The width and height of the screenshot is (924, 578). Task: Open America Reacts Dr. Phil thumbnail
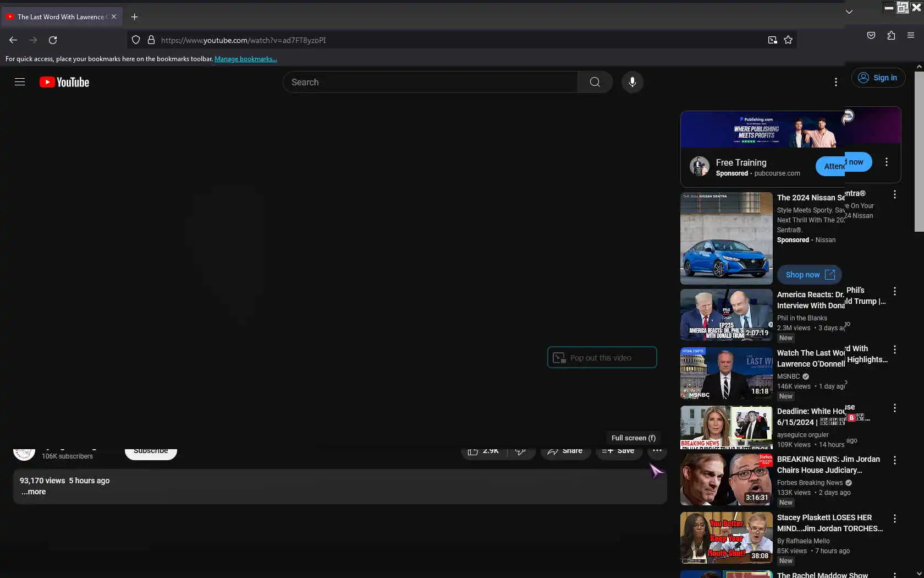click(727, 315)
